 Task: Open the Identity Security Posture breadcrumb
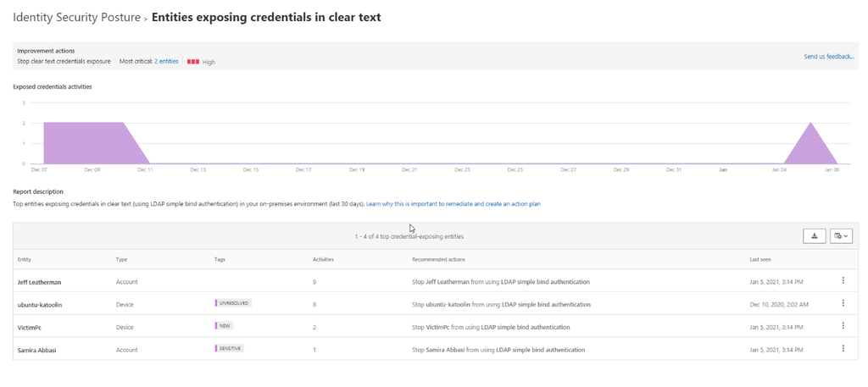point(77,18)
